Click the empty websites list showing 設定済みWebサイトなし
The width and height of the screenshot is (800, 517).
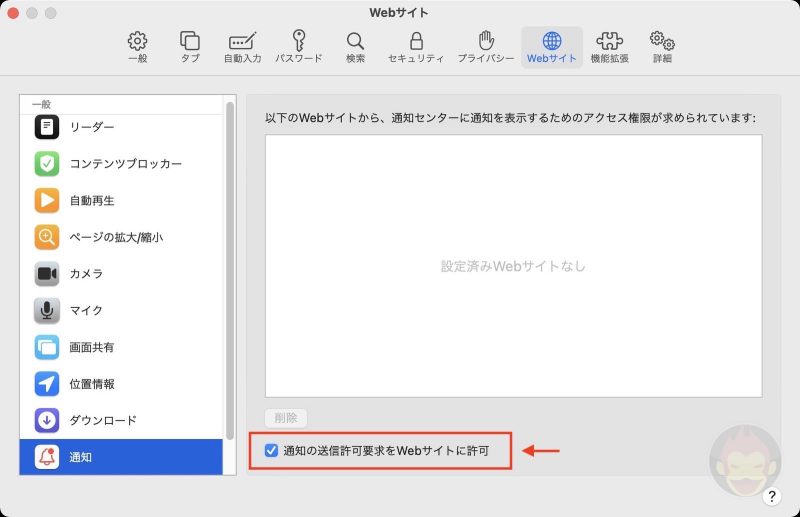click(513, 266)
